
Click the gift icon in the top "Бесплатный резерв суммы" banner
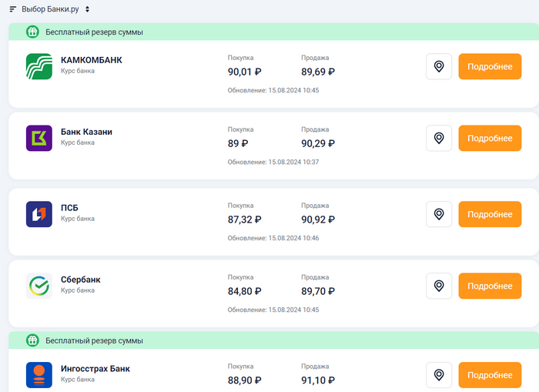click(x=32, y=32)
